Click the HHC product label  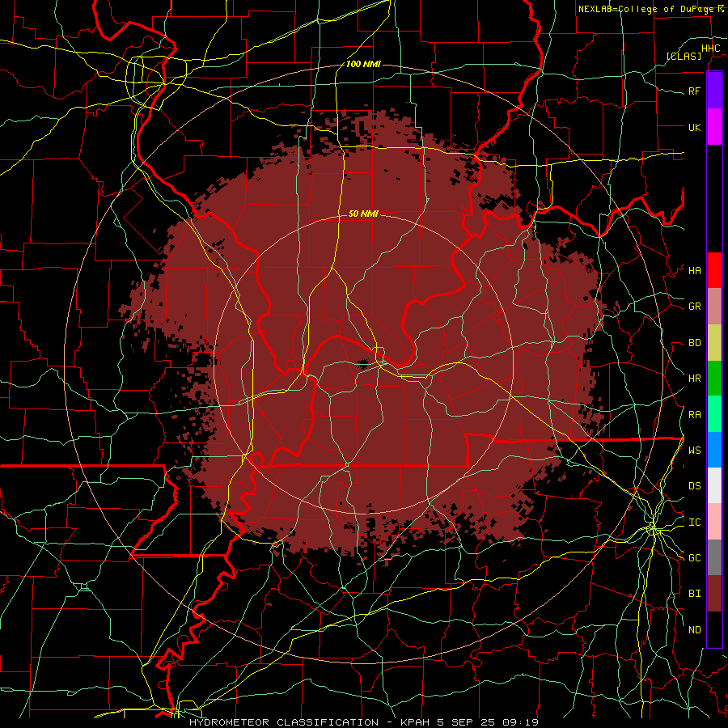710,49
